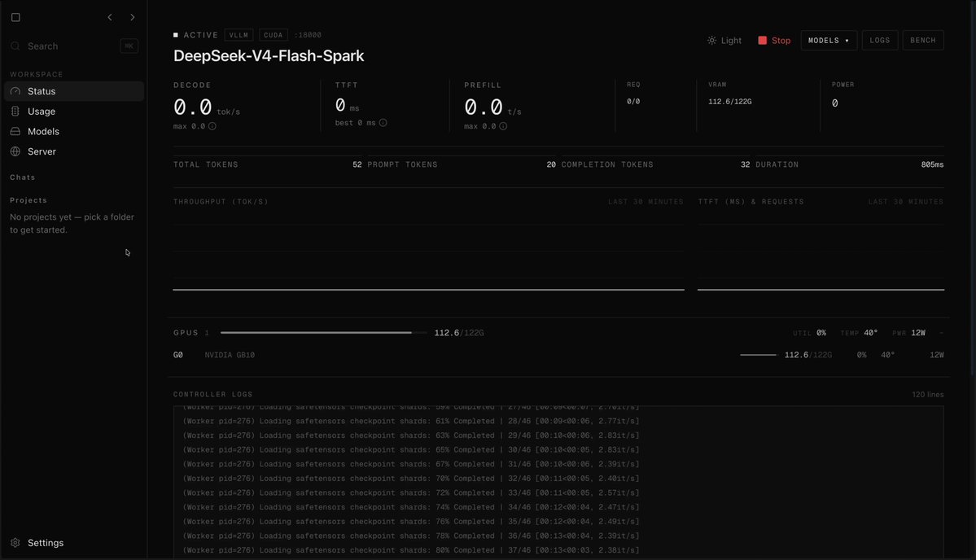Open the Status page

(x=74, y=91)
